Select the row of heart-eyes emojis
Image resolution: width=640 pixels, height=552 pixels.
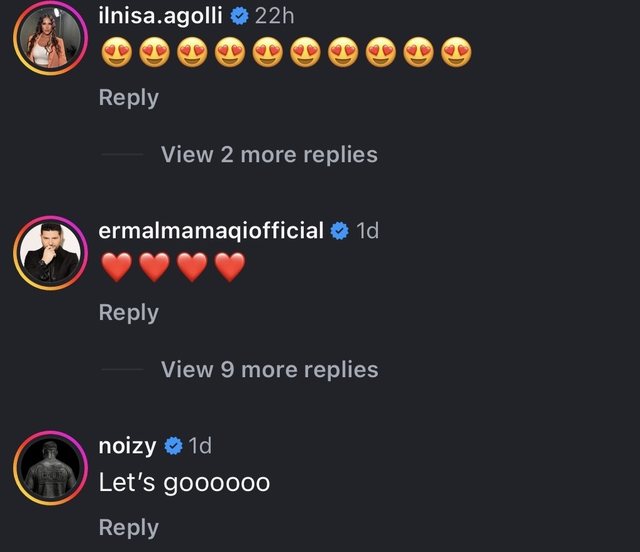[x=286, y=52]
